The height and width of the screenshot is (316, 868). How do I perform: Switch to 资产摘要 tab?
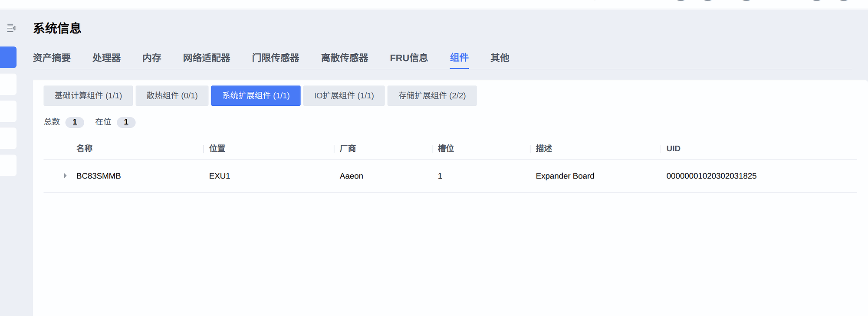pos(52,58)
